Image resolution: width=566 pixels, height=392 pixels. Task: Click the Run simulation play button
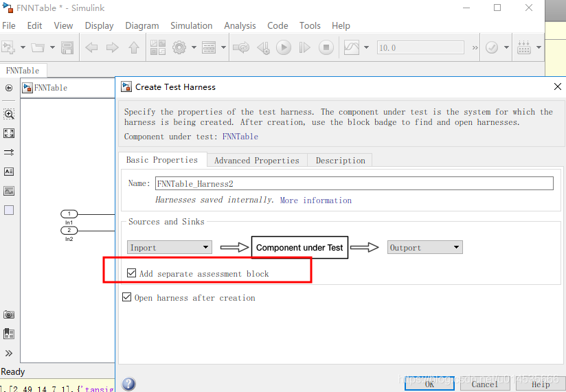click(x=284, y=47)
